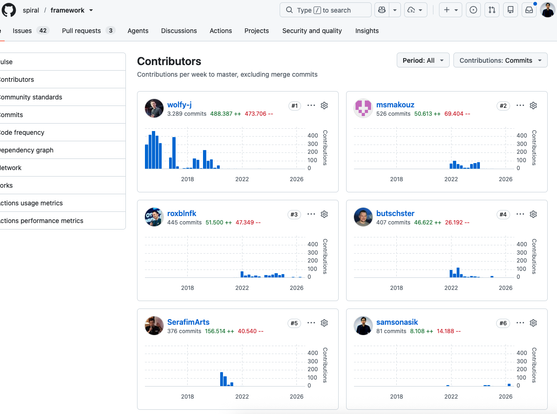This screenshot has height=414, width=557.
Task: Open more options for msmakouz card
Action: [520, 106]
